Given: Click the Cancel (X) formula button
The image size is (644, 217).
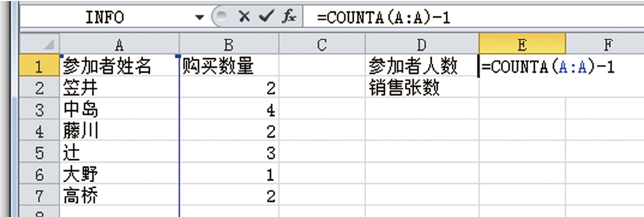Looking at the screenshot, I should (244, 17).
